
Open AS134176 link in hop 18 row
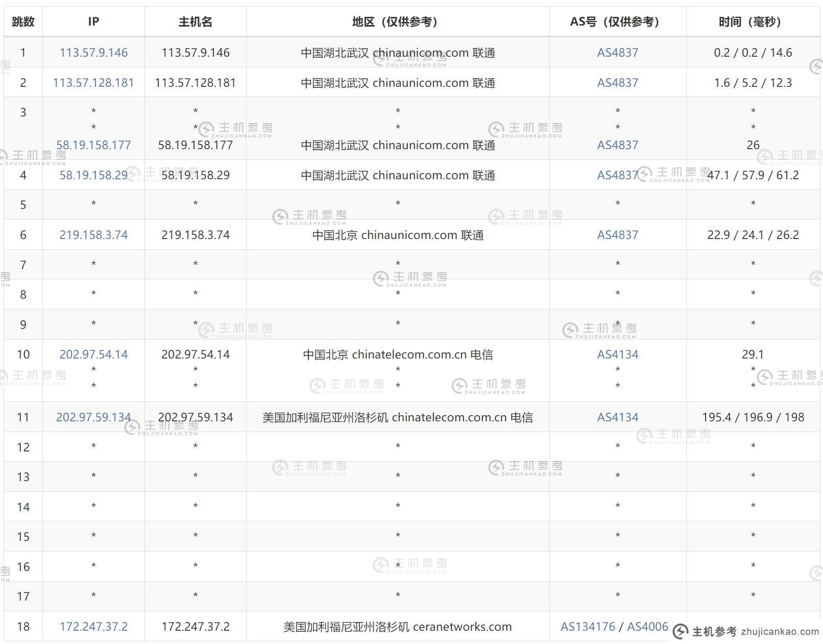[588, 627]
